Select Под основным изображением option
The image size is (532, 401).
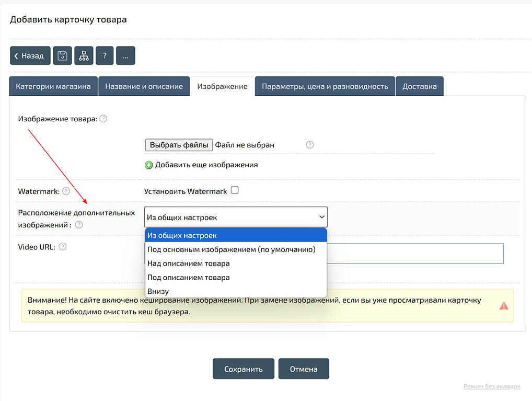(x=231, y=249)
